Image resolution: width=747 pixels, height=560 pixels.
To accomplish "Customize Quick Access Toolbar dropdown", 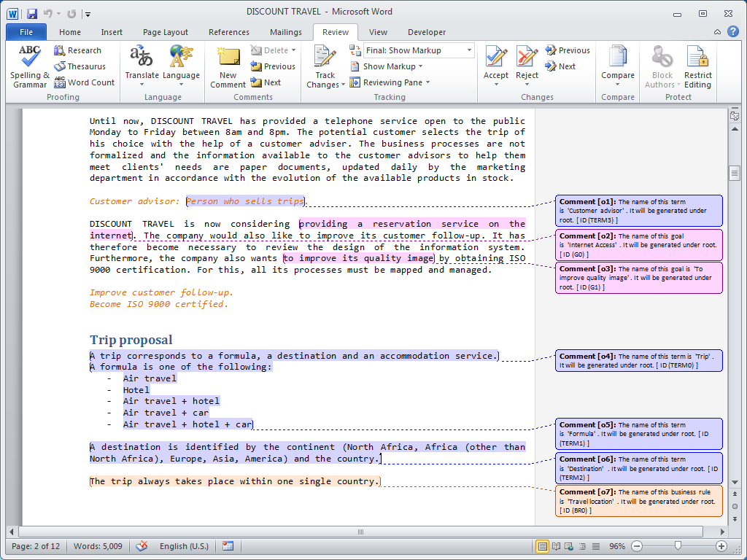I will 88,15.
